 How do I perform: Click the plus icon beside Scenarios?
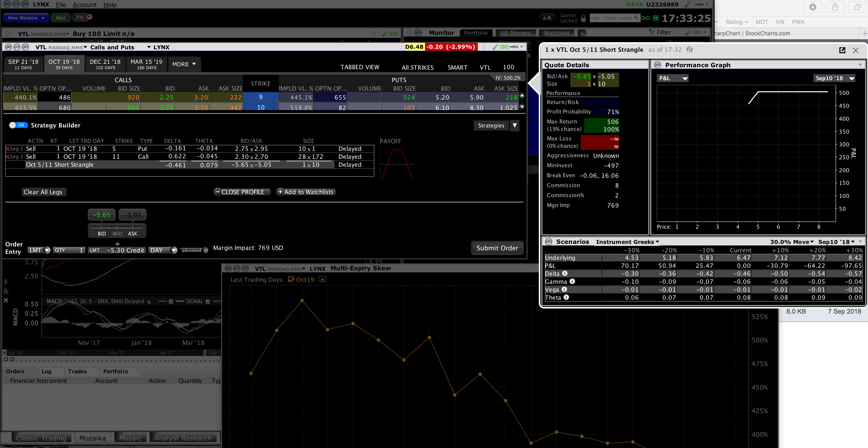[x=549, y=242]
